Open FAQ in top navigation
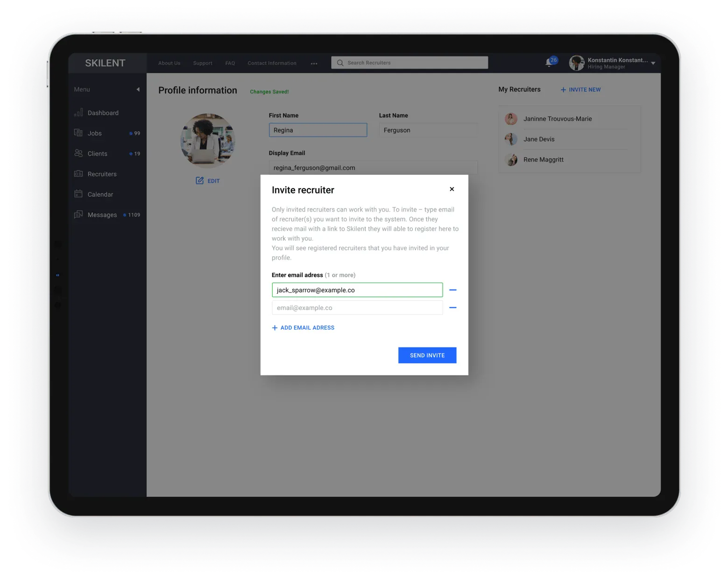The width and height of the screenshot is (728, 579). point(230,63)
